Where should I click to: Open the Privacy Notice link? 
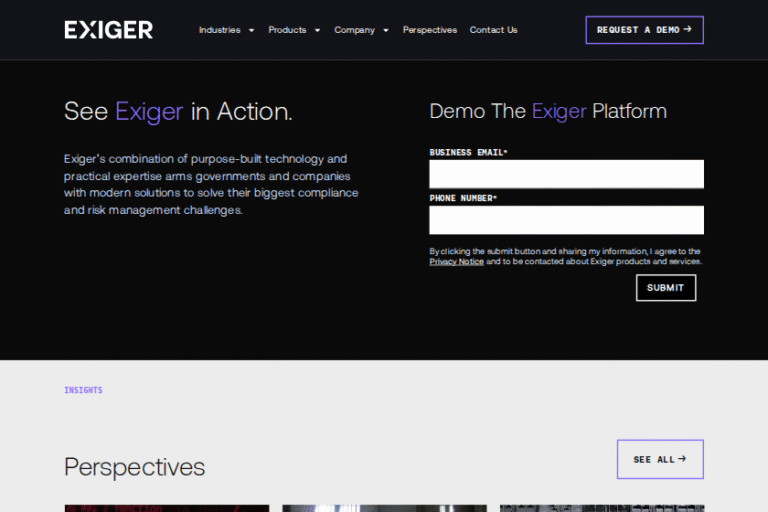(x=456, y=262)
